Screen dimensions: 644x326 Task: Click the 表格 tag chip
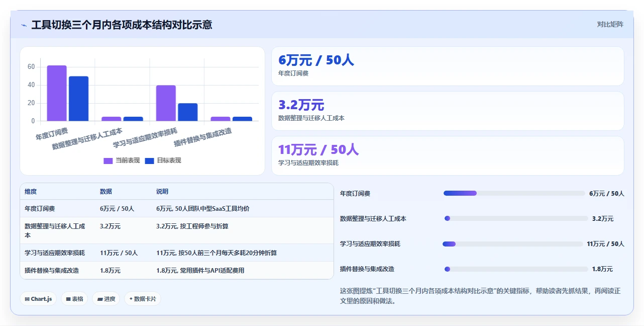pyautogui.click(x=74, y=299)
